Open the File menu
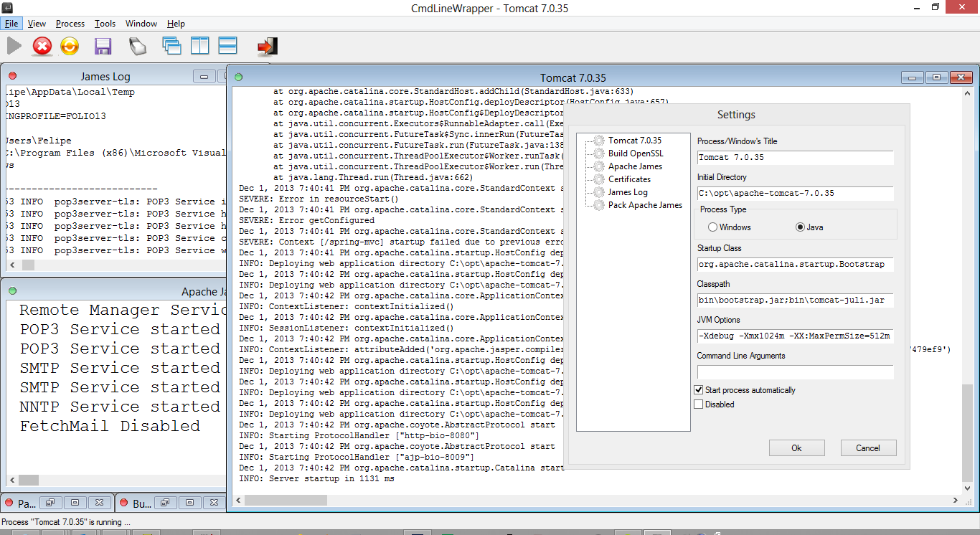 [11, 24]
